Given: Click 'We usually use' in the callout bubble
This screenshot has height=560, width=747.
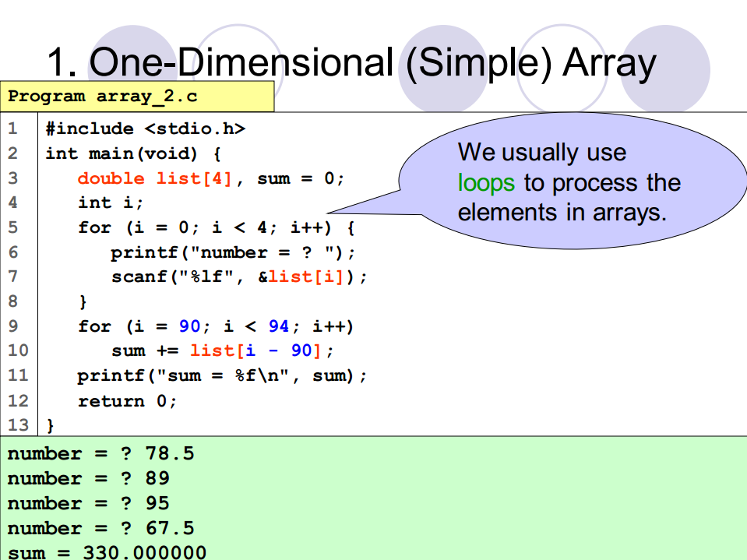Looking at the screenshot, I should click(x=542, y=153).
